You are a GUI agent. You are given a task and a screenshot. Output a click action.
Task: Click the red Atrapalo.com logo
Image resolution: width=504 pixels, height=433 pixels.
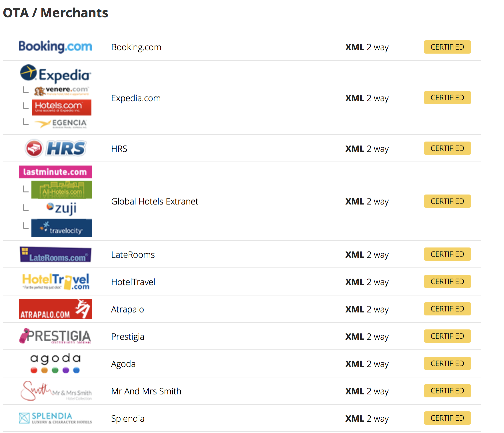coord(55,309)
